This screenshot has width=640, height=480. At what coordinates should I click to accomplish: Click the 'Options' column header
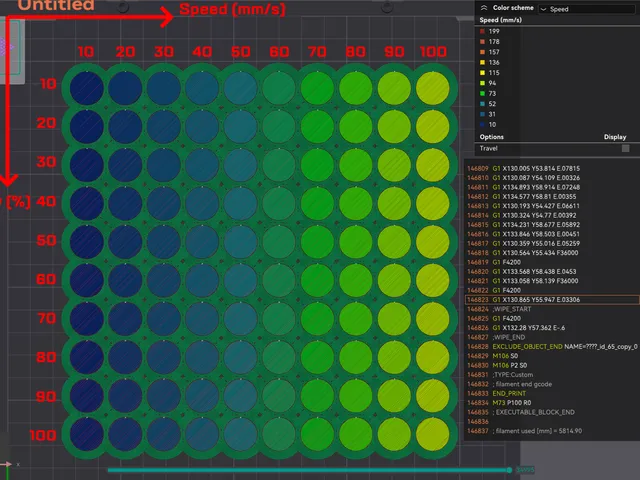point(491,137)
